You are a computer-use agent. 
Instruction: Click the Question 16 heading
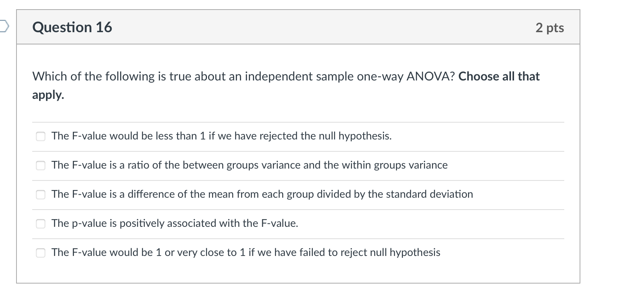point(72,27)
